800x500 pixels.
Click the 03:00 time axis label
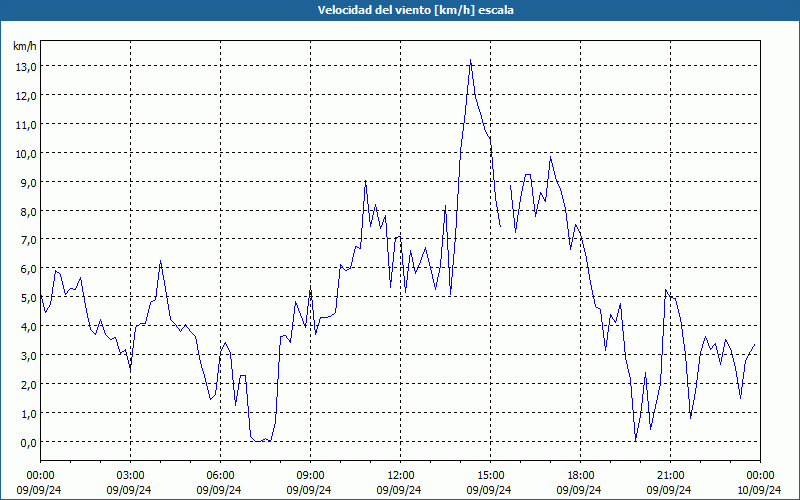coord(130,476)
